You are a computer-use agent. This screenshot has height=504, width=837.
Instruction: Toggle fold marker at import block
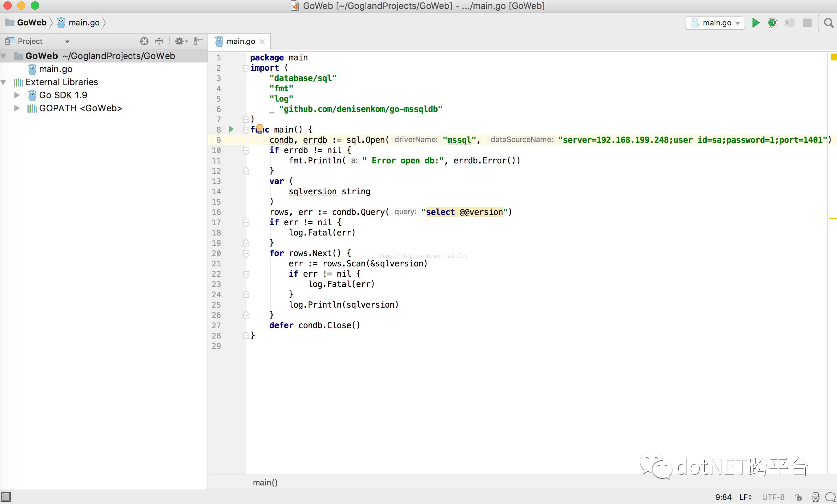pos(246,68)
